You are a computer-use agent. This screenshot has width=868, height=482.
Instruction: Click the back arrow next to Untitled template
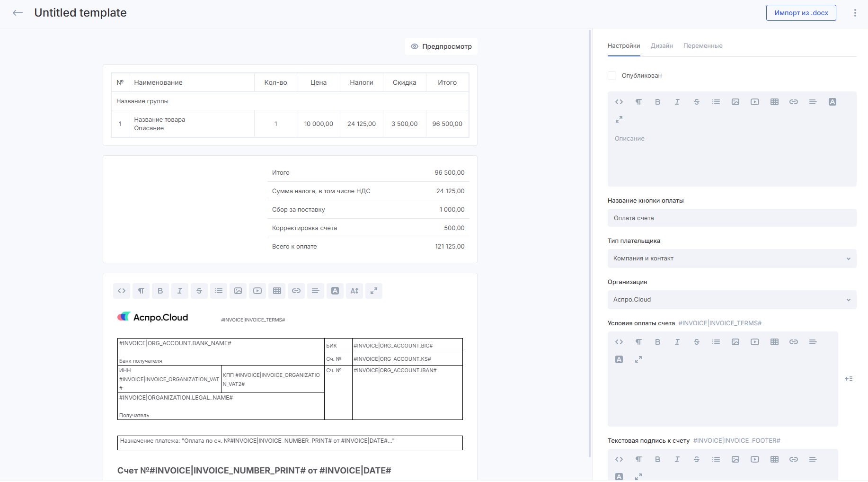[x=18, y=13]
